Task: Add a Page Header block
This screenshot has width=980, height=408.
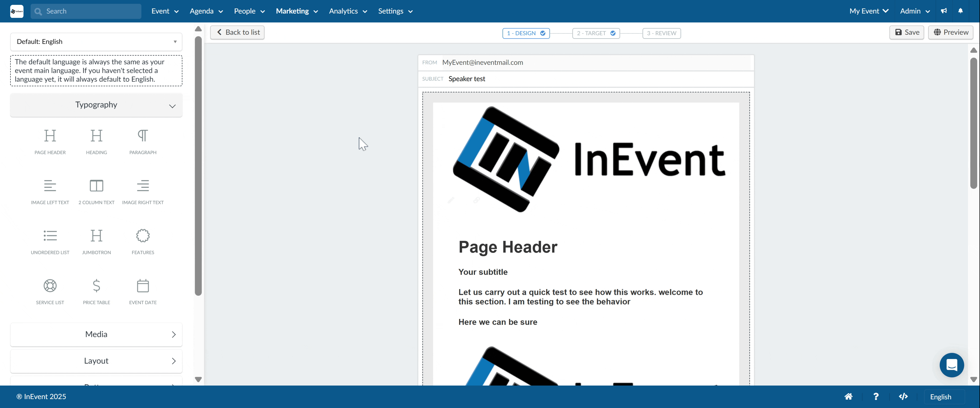Action: point(50,142)
